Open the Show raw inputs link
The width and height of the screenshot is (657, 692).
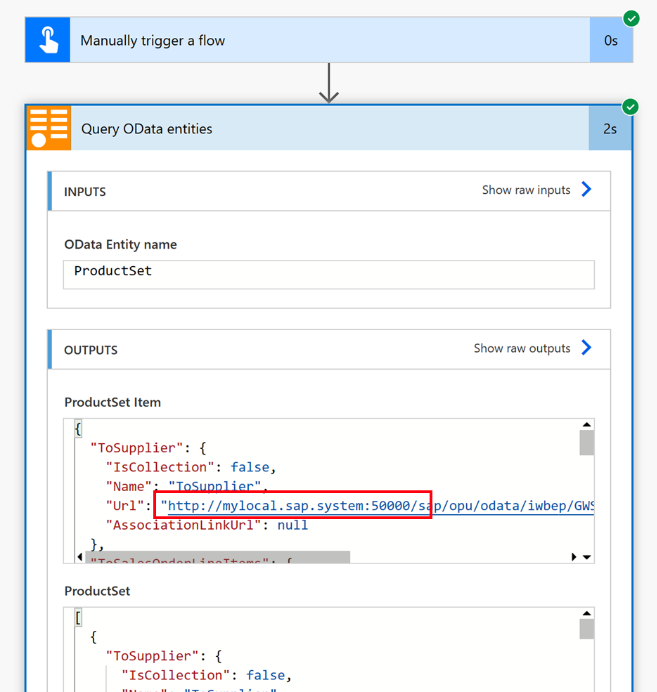tap(526, 190)
